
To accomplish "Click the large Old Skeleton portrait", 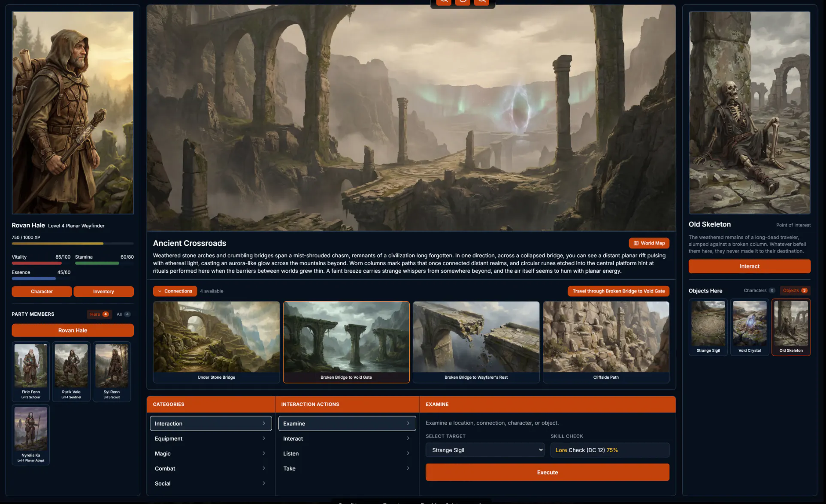I will [749, 112].
